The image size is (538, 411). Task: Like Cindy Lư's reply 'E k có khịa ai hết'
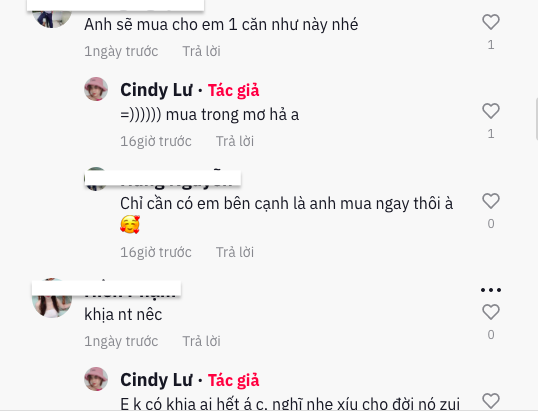pos(491,401)
